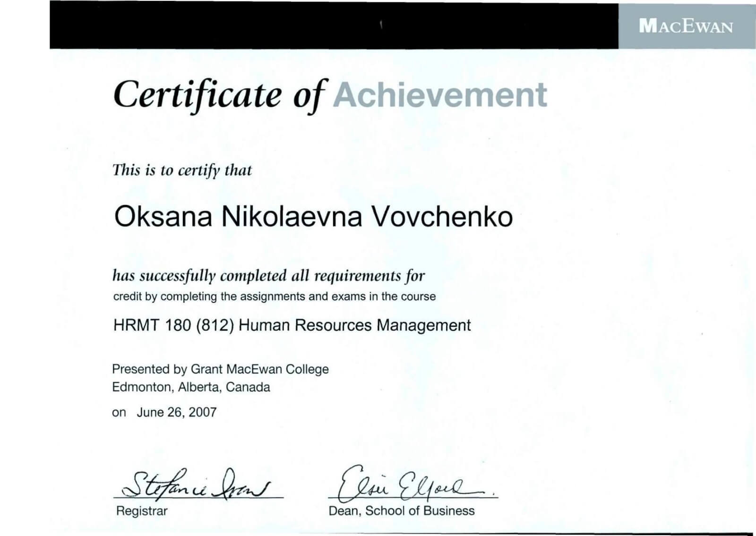The height and width of the screenshot is (536, 756).
Task: Click "has successfully completed all requirements for" text
Action: 268,275
